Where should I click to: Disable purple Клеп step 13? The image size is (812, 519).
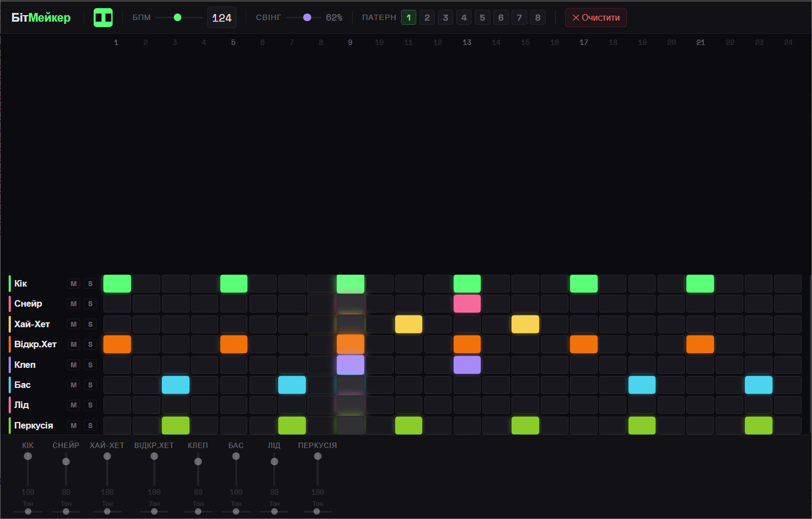(x=467, y=365)
